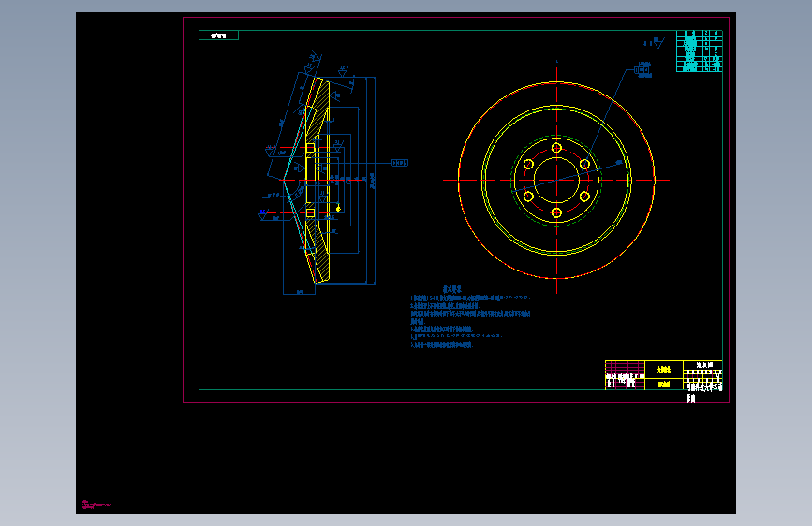The image size is (812, 526).
Task: Pick the upper-left bolt hole circle
Action: [529, 164]
